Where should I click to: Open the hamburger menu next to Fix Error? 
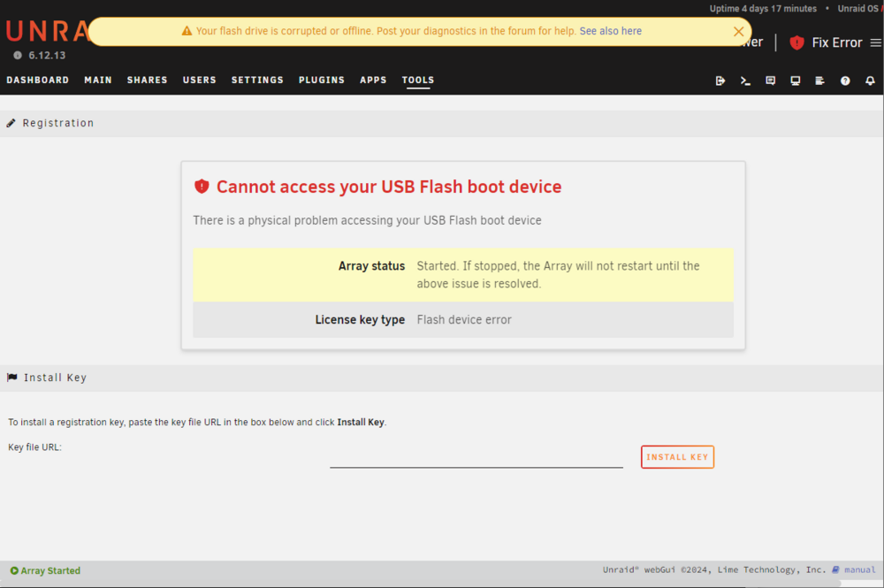(875, 42)
